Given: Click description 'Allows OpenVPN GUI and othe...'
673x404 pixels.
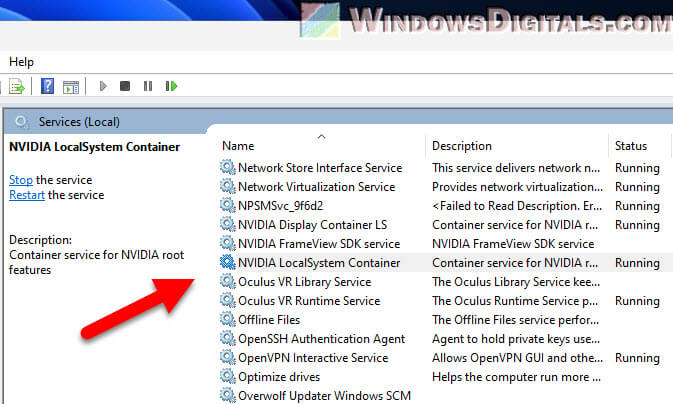Looking at the screenshot, I should coord(517,358).
